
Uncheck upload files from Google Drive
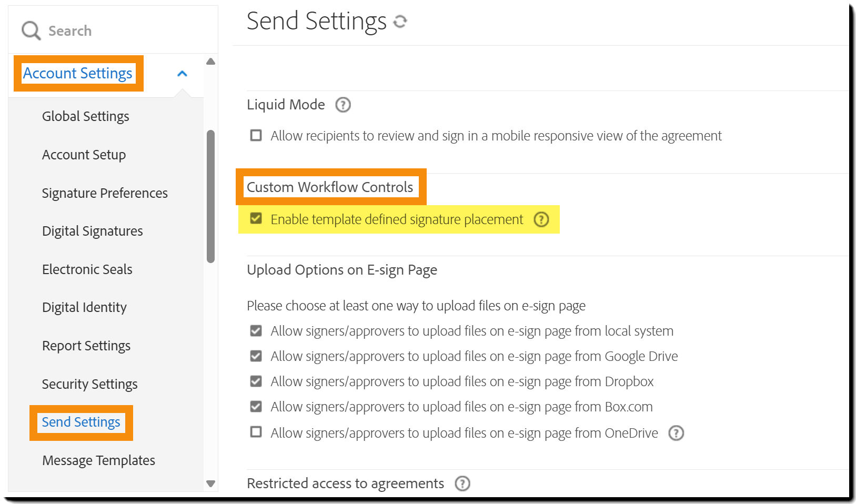[x=256, y=356]
